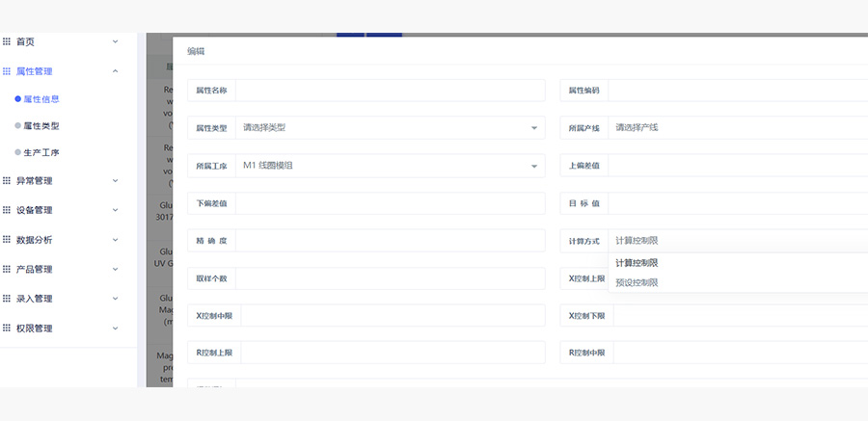Viewport: 868px width, 421px height.
Task: Click the grid icon beside 数据分析
Action: click(7, 240)
